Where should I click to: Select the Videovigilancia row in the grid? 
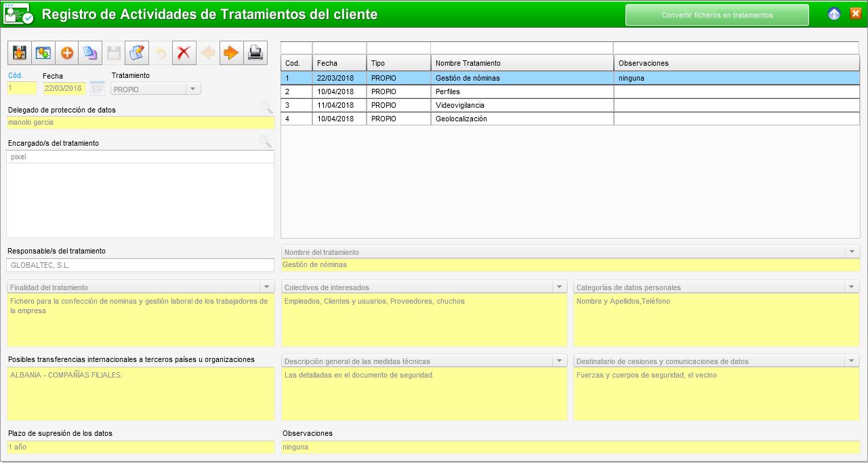[x=474, y=105]
